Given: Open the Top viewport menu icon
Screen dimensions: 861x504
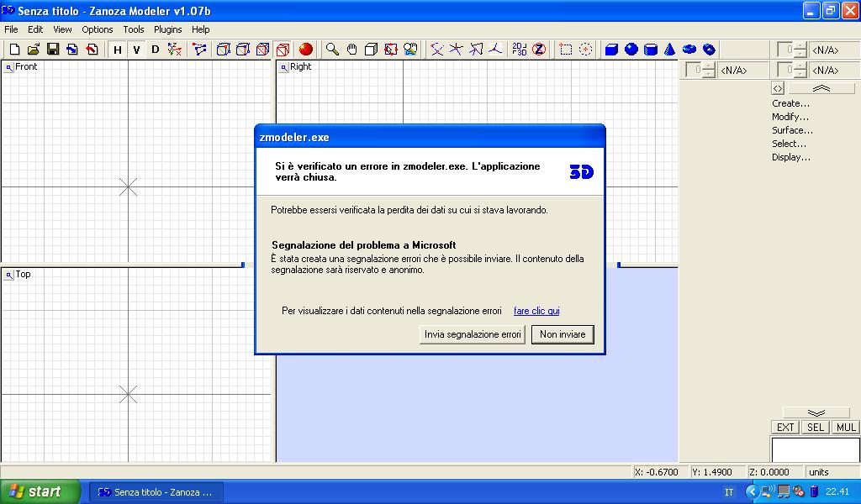Looking at the screenshot, I should (x=8, y=275).
